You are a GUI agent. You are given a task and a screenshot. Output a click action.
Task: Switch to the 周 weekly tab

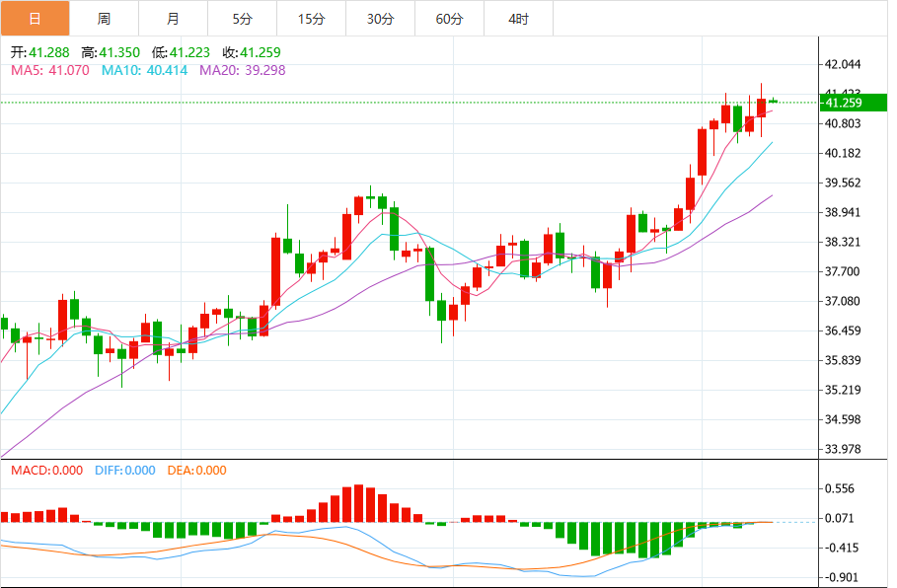(105, 19)
